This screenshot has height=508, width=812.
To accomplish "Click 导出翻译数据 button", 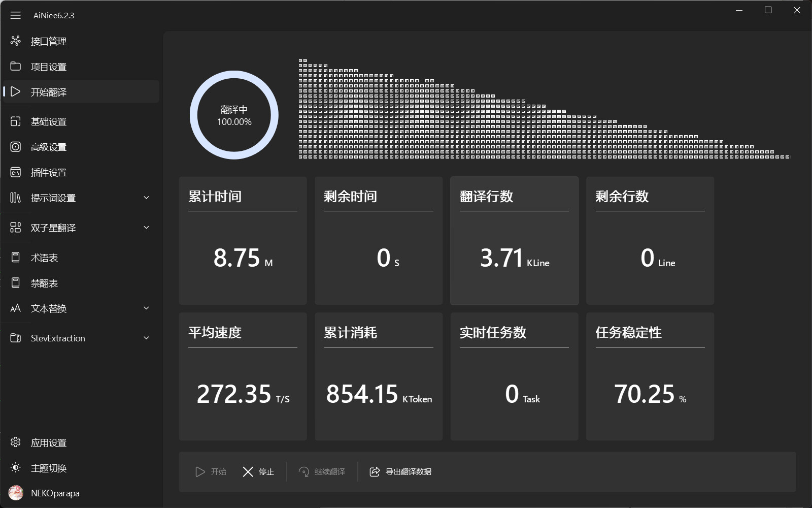I will pos(400,472).
